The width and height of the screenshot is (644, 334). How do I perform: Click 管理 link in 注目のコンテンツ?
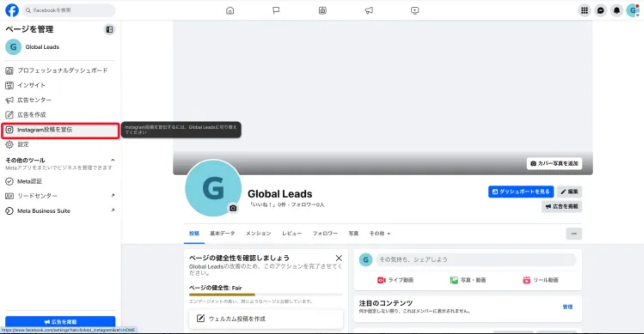click(567, 307)
